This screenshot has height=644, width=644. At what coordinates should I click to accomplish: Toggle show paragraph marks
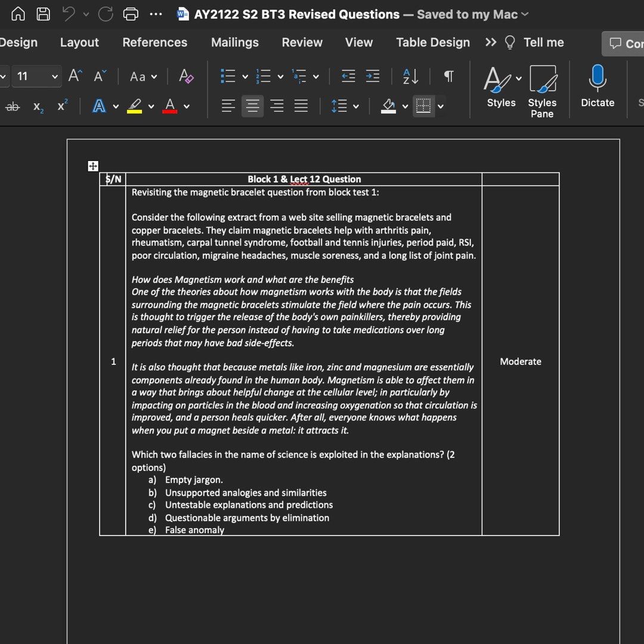pos(449,76)
